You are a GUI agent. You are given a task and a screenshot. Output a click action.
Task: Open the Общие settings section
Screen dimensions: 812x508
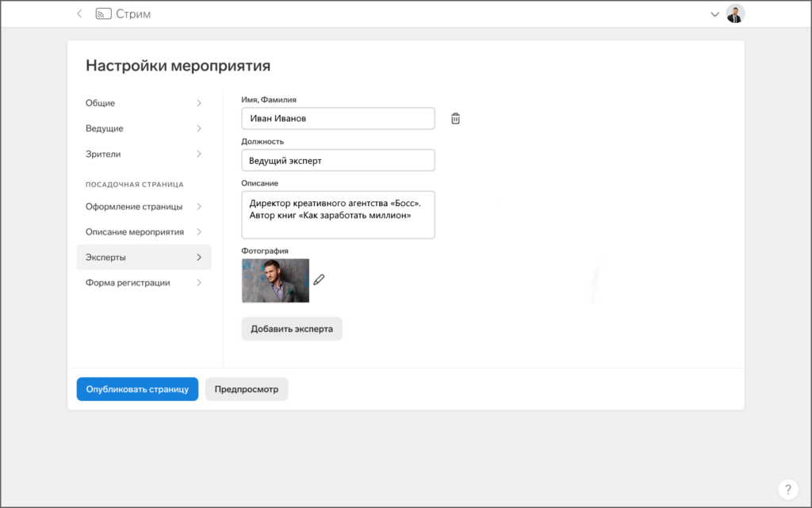144,103
